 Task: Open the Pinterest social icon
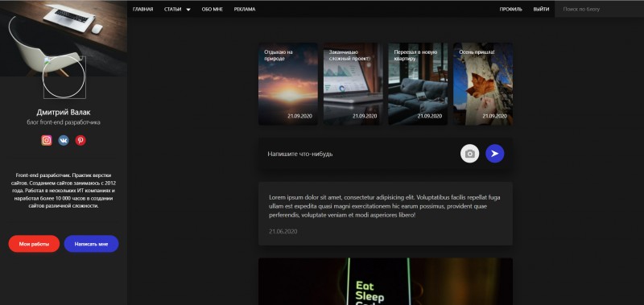click(80, 140)
